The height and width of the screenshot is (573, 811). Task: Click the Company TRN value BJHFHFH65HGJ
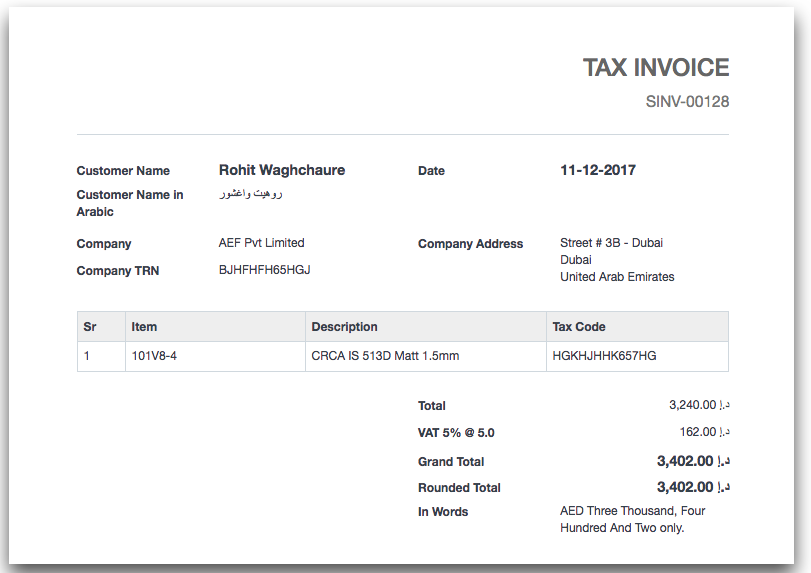(x=264, y=270)
